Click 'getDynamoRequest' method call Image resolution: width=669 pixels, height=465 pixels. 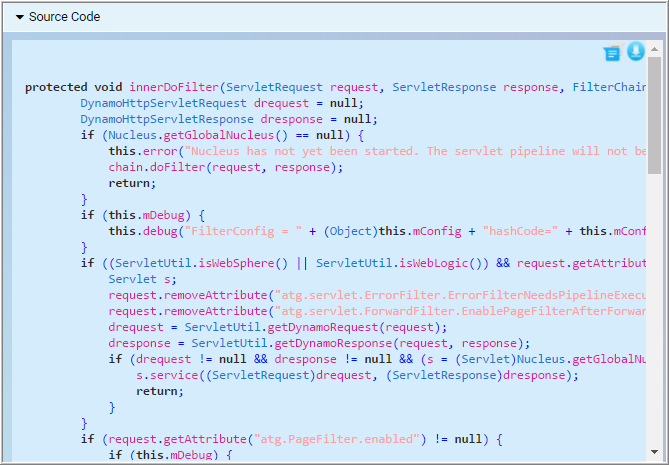pos(323,327)
